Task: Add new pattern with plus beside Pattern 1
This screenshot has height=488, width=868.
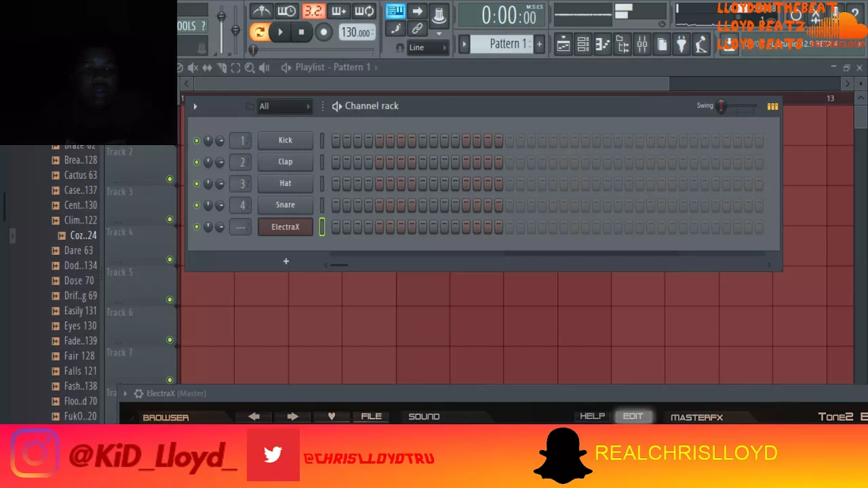Action: (x=540, y=44)
